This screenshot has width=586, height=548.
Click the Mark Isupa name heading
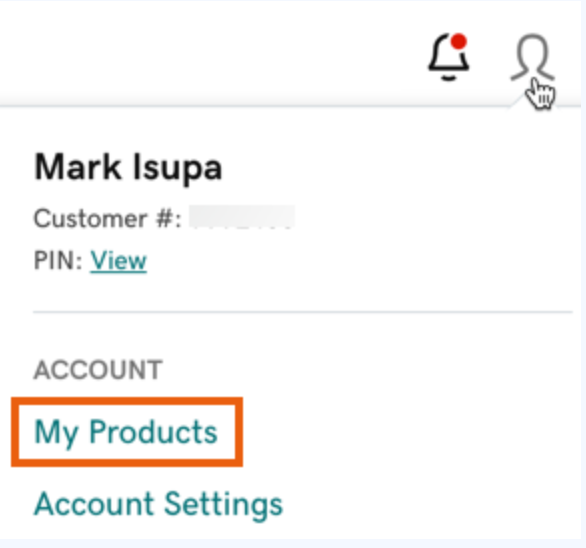[x=128, y=167]
